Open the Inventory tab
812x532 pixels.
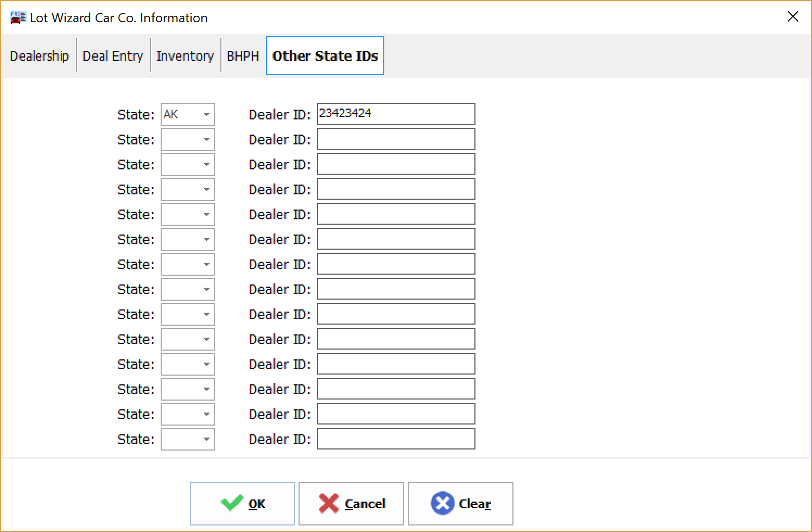click(185, 55)
